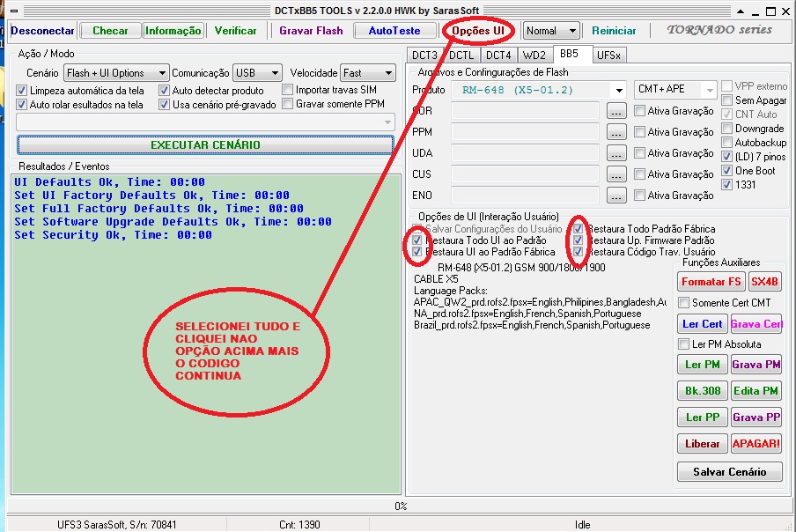The height and width of the screenshot is (532, 796).
Task: Enable Ativa Gravação for PPM row
Action: (640, 132)
